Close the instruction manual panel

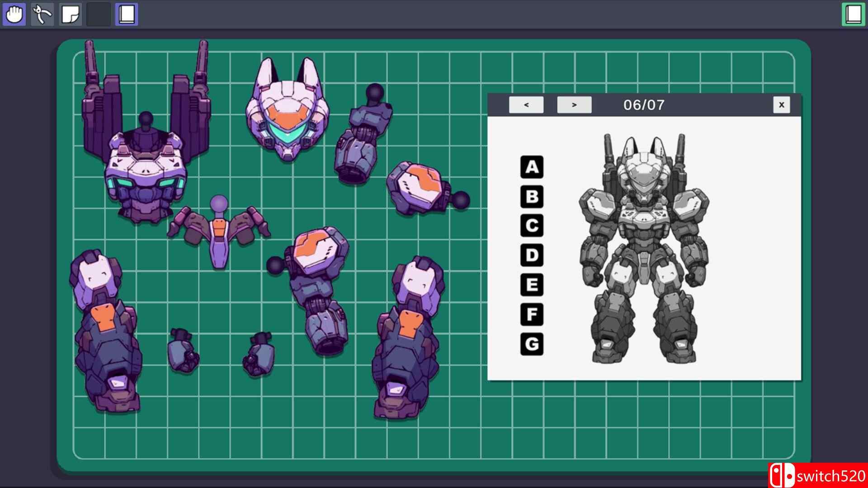[781, 105]
